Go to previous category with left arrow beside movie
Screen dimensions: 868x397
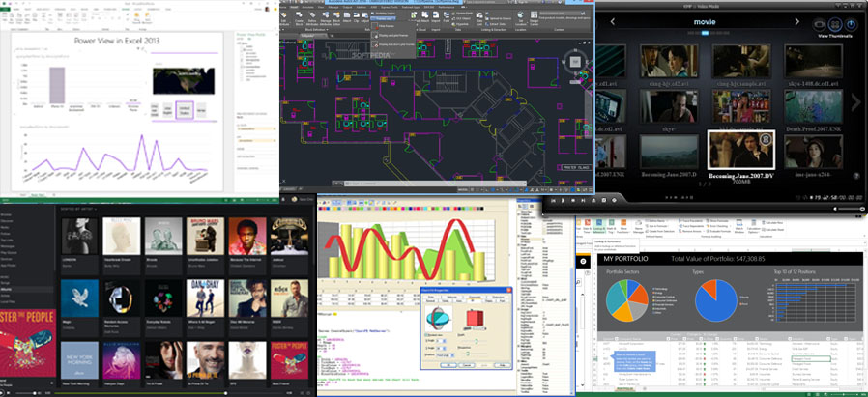pos(613,22)
